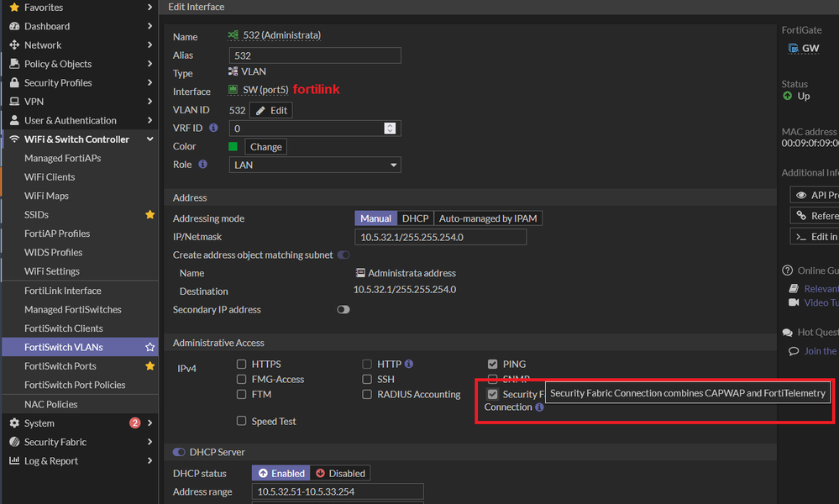Image resolution: width=839 pixels, height=504 pixels.
Task: Set DHCP status to Disabled
Action: [x=340, y=474]
